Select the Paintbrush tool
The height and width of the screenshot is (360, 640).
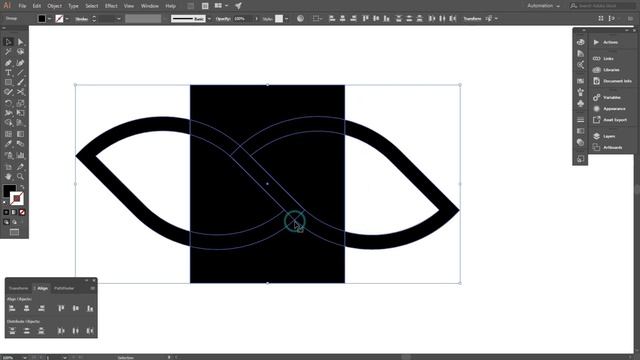point(20,82)
